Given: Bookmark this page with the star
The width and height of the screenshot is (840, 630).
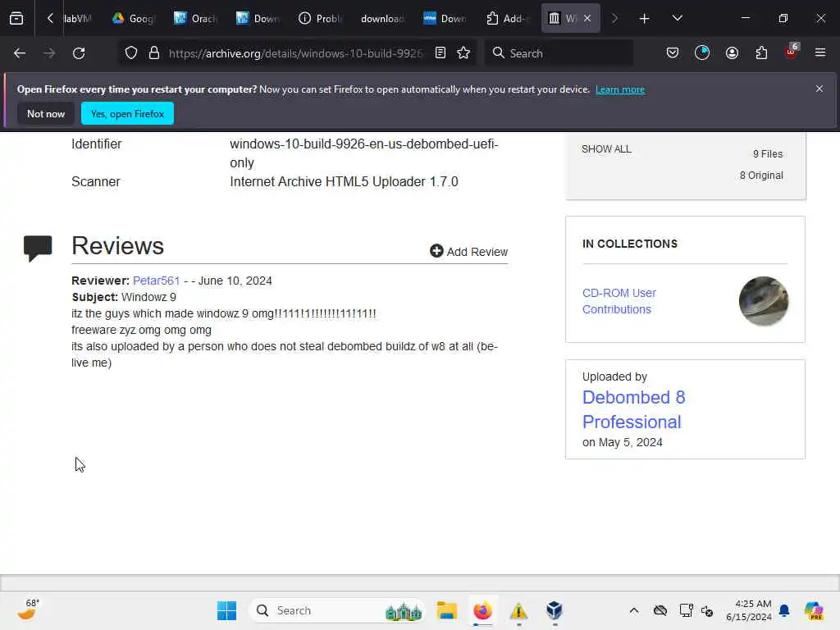Looking at the screenshot, I should point(463,52).
